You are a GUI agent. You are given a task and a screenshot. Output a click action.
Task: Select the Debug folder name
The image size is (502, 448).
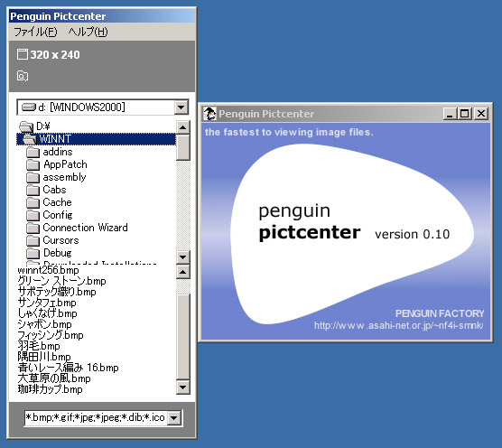(57, 253)
